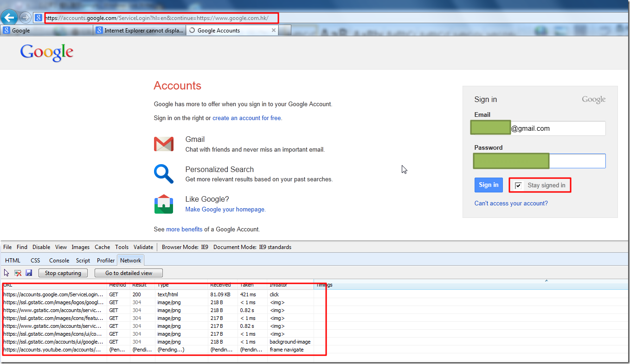The image size is (630, 364).
Task: Sort the network list by Received column
Action: [x=223, y=285]
